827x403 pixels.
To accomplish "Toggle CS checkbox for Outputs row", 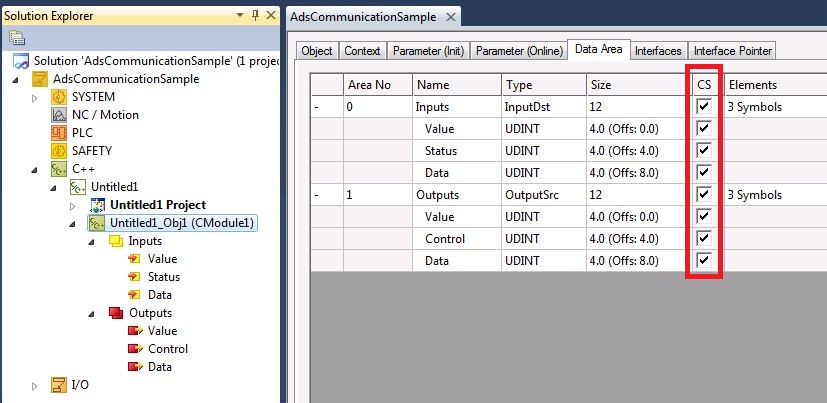I will [x=704, y=195].
